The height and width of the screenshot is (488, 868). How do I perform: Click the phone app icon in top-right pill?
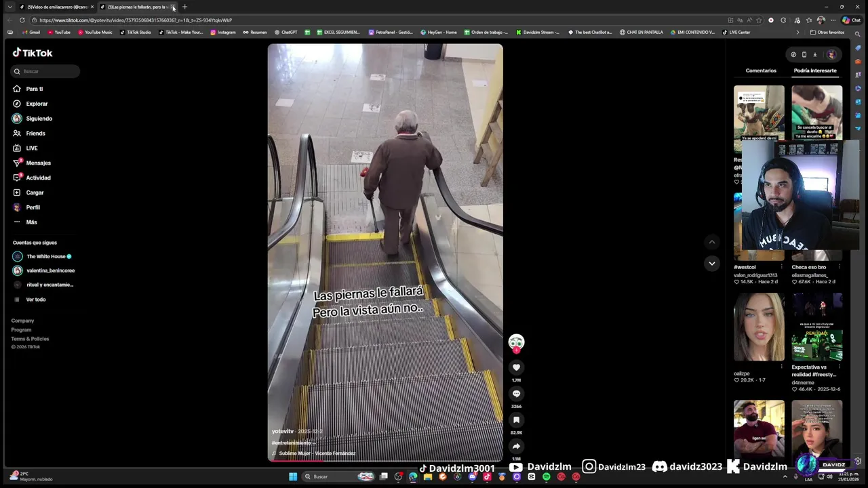[x=804, y=55]
